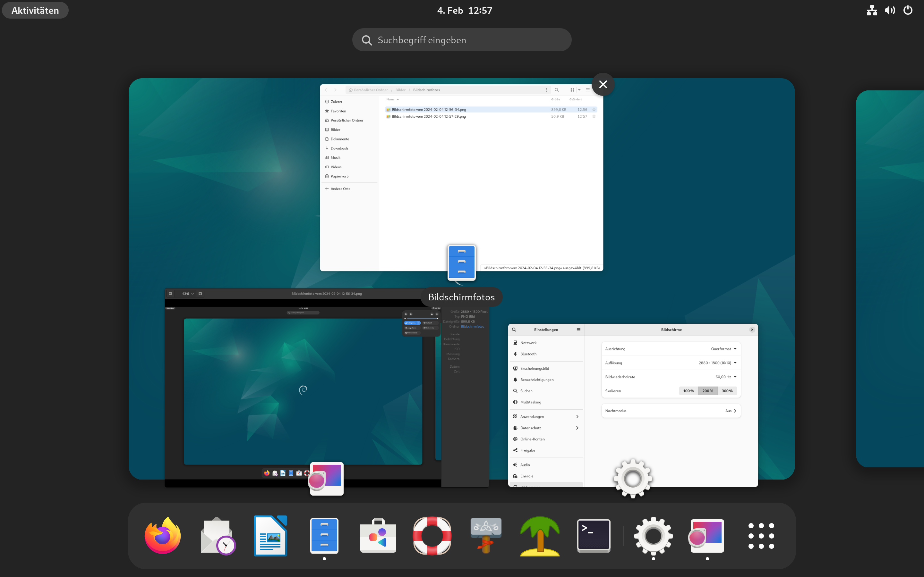Viewport: 924px width, 577px height.
Task: Open Nachtmodus settings row
Action: [671, 411]
